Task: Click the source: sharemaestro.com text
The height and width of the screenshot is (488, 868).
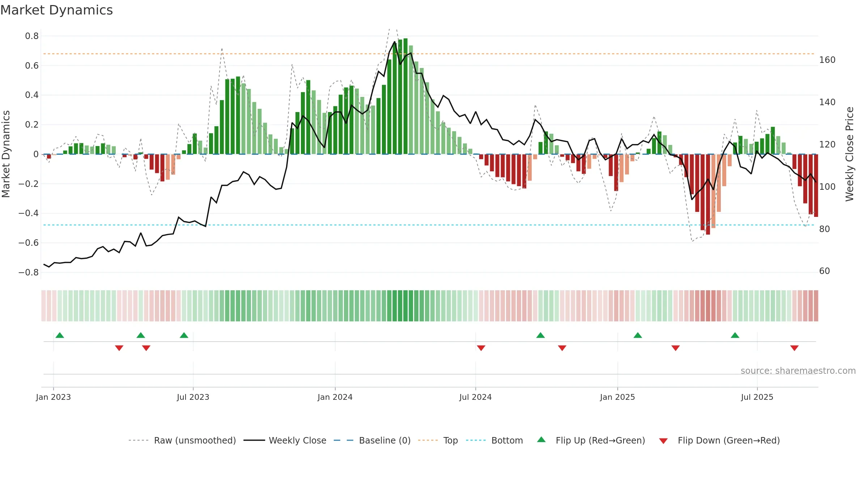Action: [x=798, y=371]
